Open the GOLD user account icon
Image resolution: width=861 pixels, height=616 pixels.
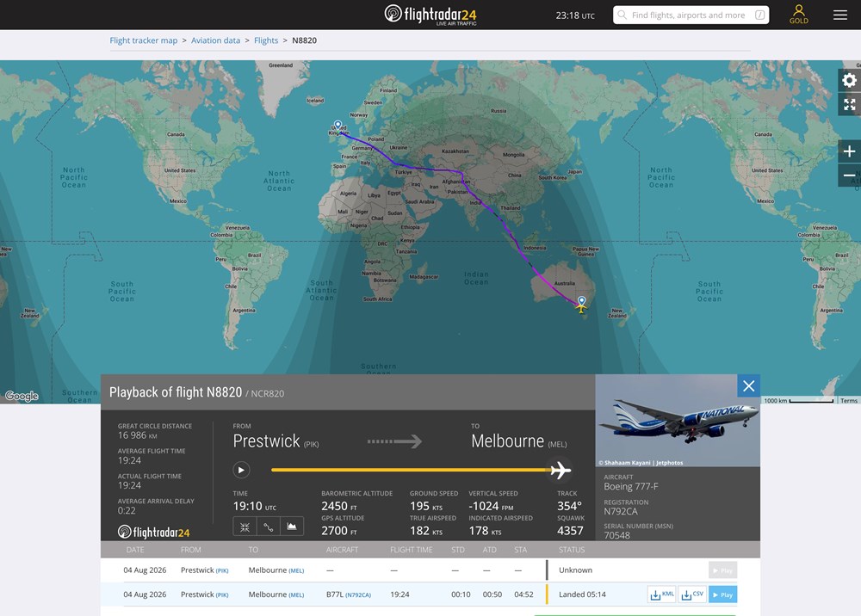point(798,15)
